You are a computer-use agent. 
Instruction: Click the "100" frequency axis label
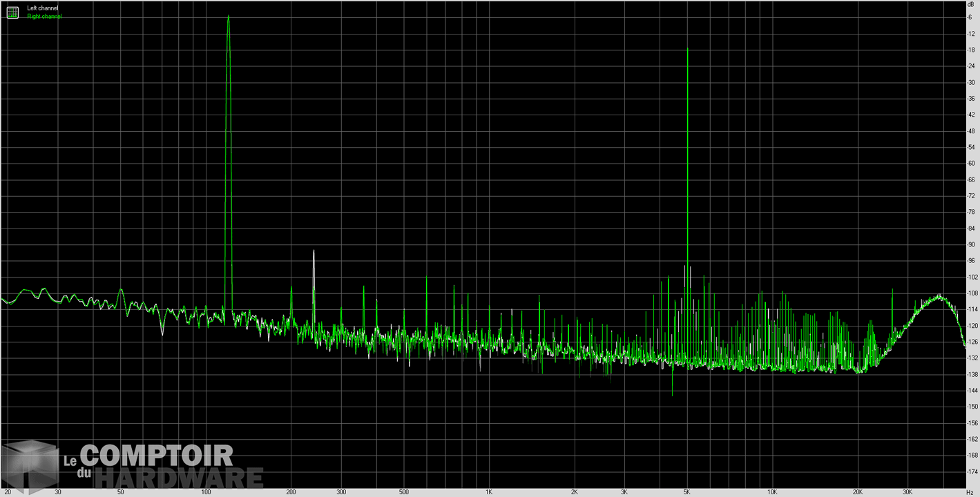coord(206,492)
